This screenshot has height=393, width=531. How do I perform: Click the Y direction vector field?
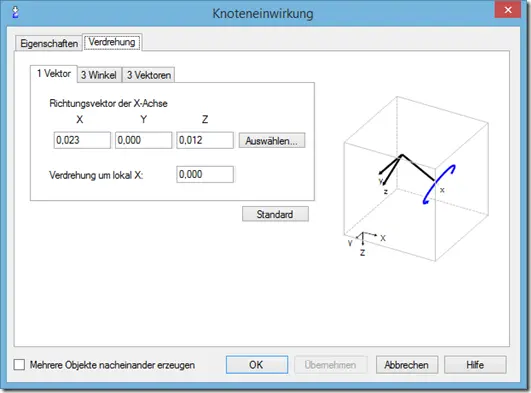click(144, 140)
